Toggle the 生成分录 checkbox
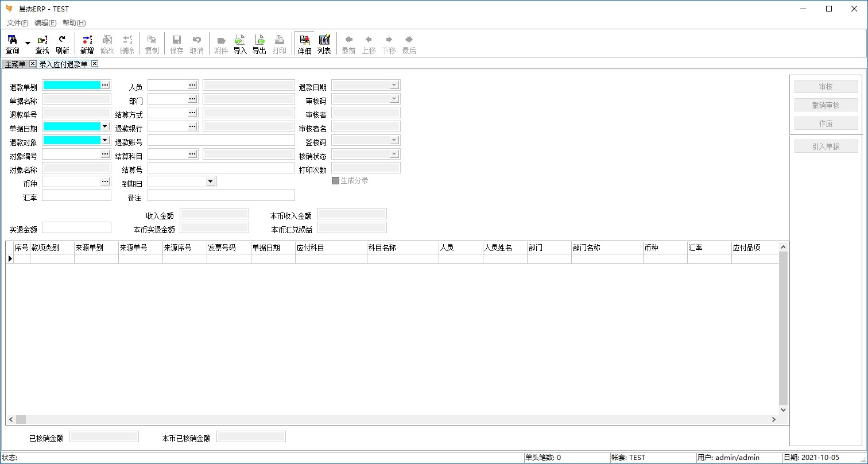The width and height of the screenshot is (868, 464). (336, 180)
